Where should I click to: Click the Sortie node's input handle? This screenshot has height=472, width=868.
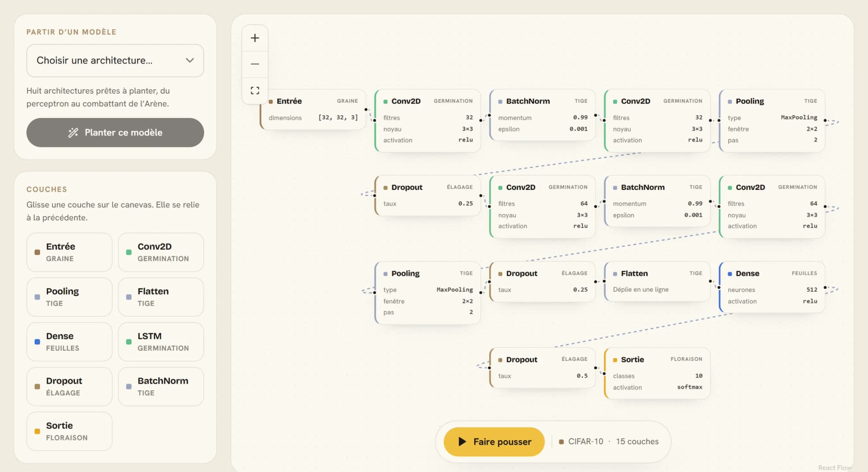[x=604, y=373]
